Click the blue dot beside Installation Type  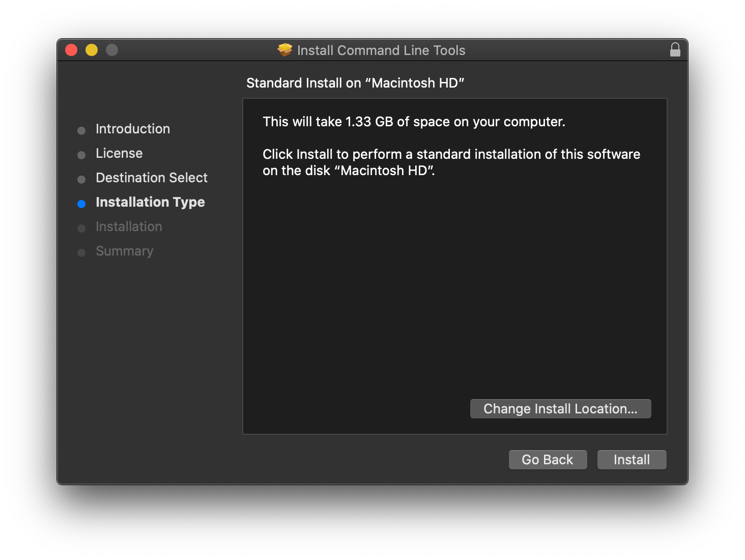pyautogui.click(x=82, y=204)
